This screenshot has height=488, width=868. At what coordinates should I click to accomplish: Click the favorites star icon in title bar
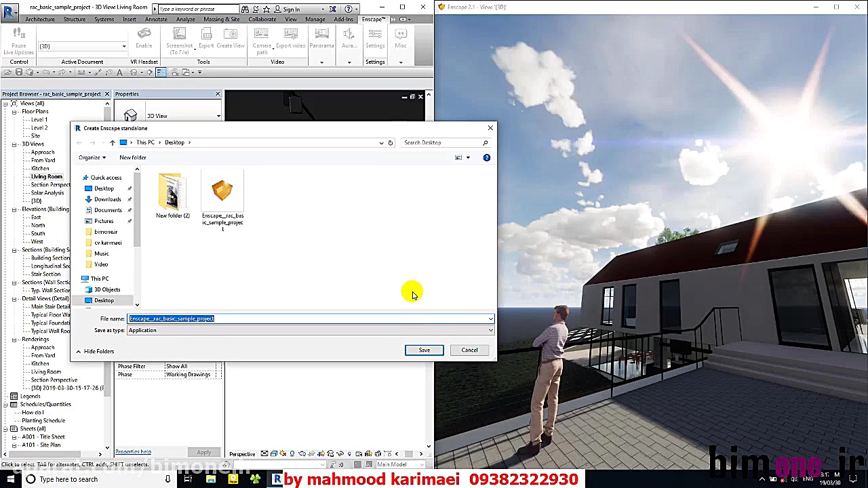(267, 9)
